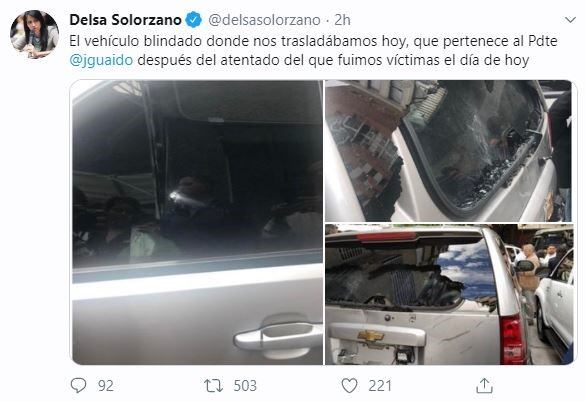Click the blue verified badge

(x=194, y=20)
